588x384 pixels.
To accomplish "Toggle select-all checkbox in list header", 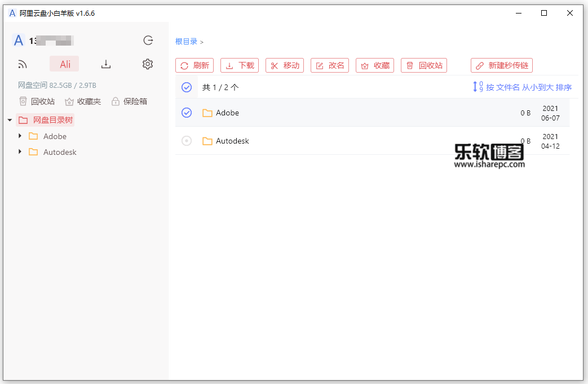I will [187, 87].
